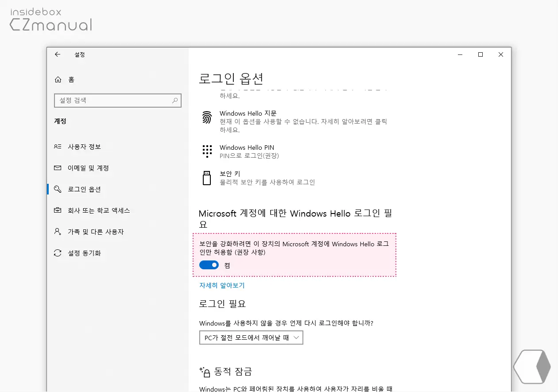
Task: Click the 보안 키 USB icon
Action: [206, 178]
